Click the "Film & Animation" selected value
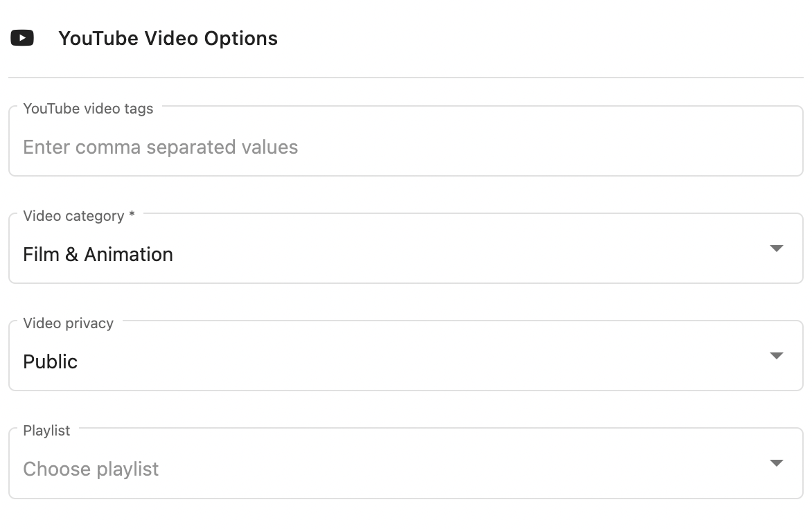 pos(98,254)
